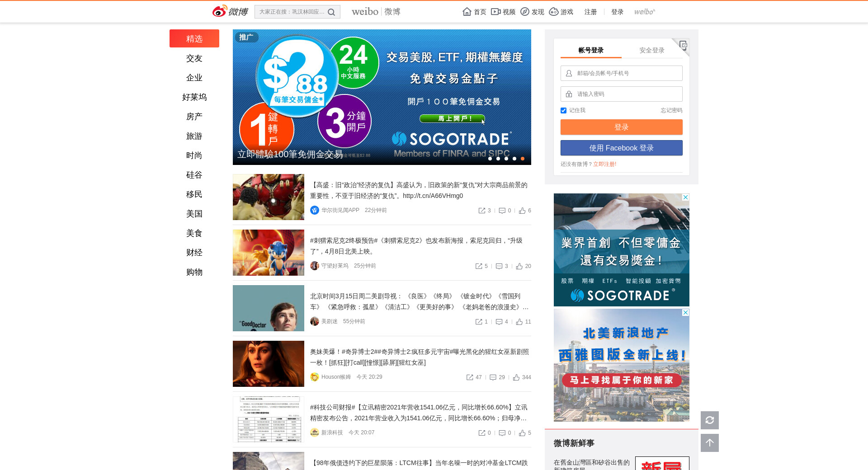Close the SogoTrade sidebar ad

pos(685,197)
